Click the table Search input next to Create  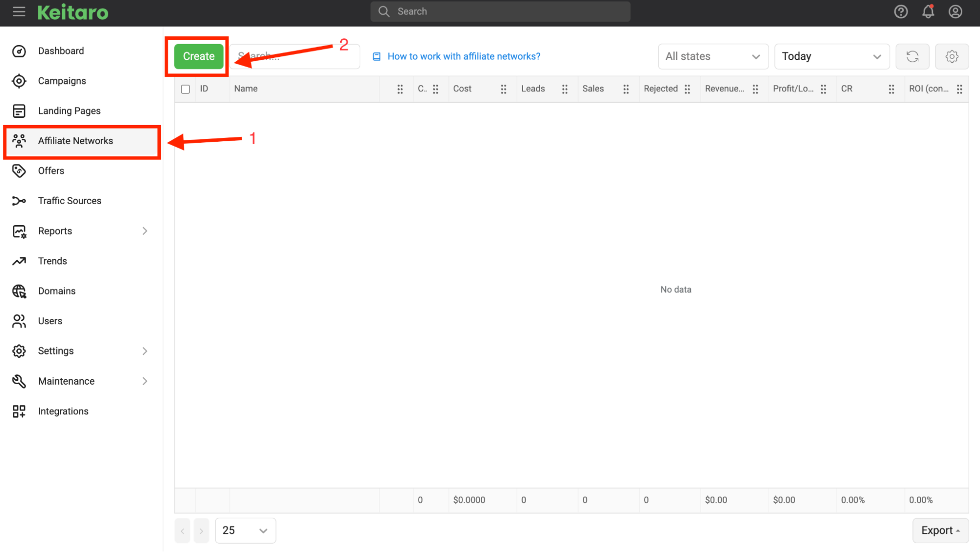pyautogui.click(x=296, y=56)
